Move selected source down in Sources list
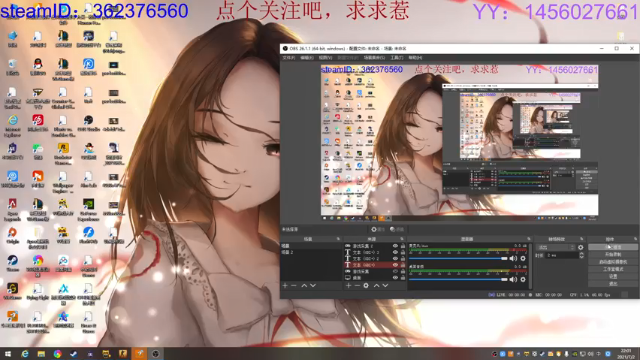The image size is (640, 360). 385,286
